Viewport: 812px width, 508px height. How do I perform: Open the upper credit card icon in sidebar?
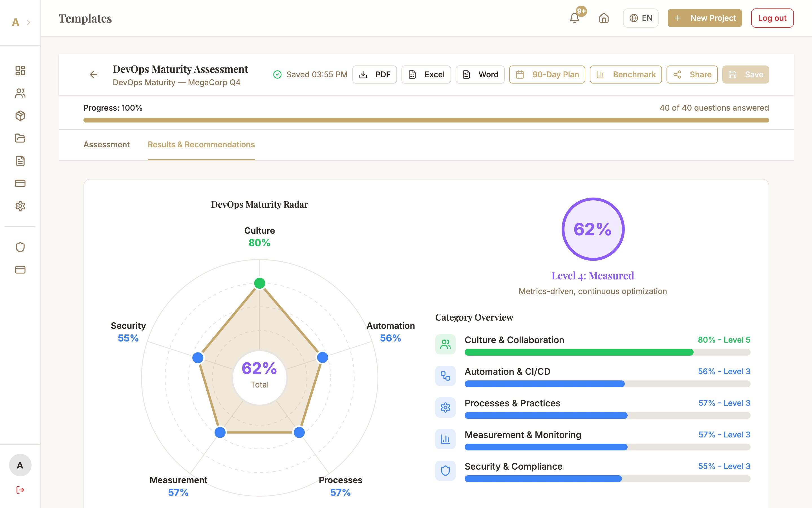20,183
